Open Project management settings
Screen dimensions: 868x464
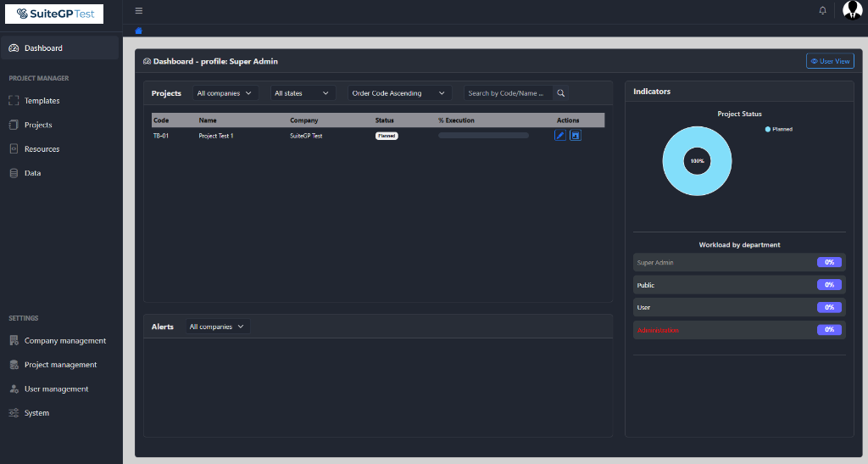tap(60, 365)
